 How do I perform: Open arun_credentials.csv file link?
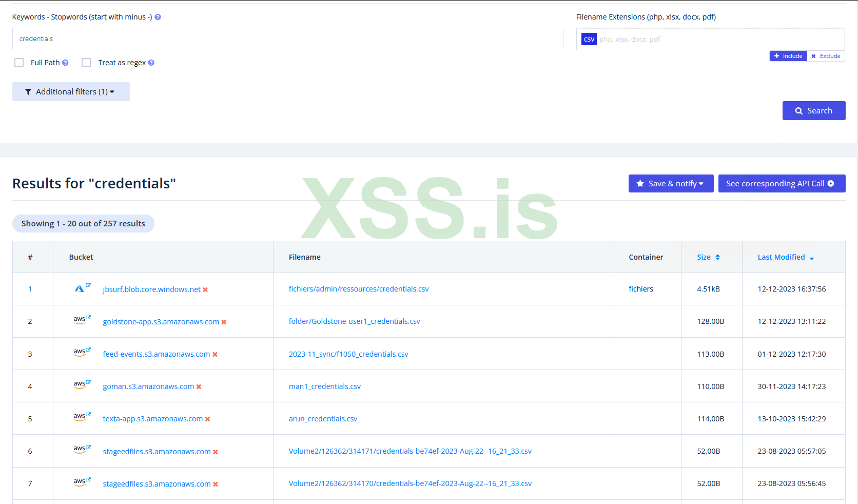coord(323,419)
